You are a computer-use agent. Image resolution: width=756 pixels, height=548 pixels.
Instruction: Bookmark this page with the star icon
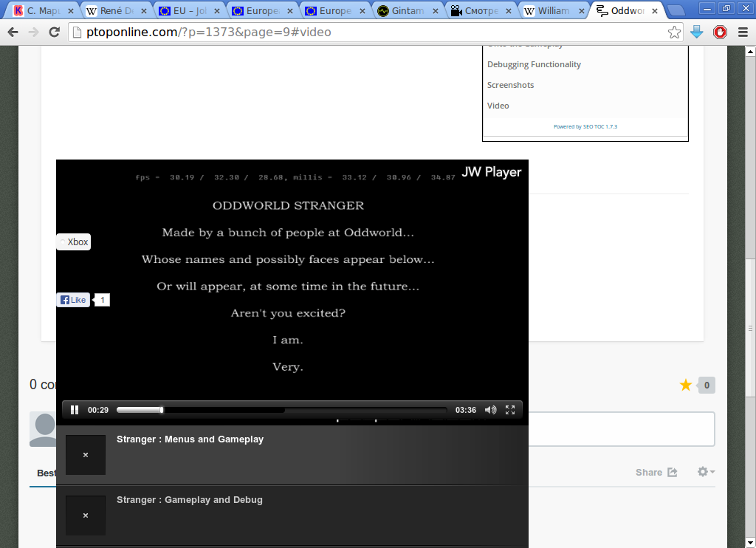coord(674,32)
